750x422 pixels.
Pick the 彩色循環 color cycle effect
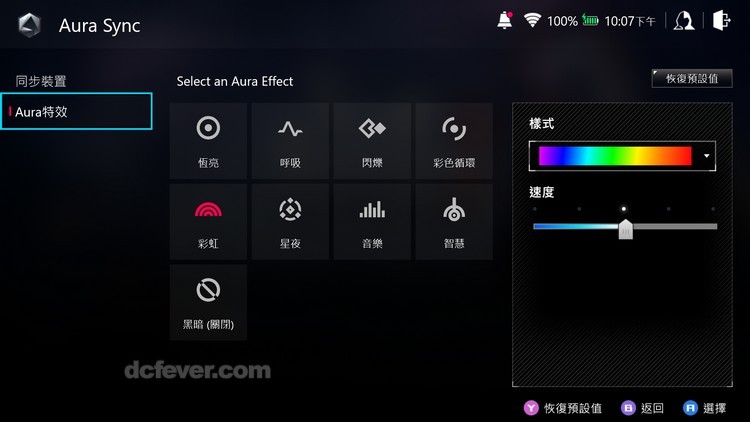(454, 141)
